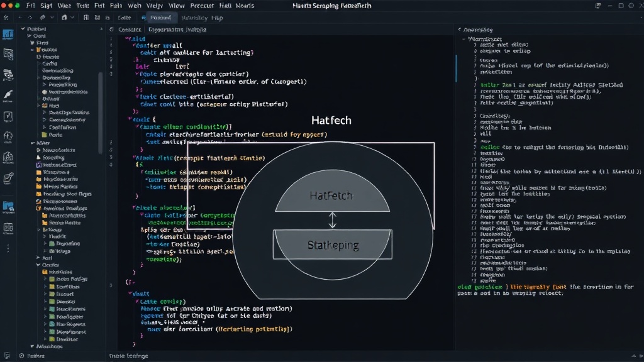The width and height of the screenshot is (644, 362).
Task: Click the 'Dnese Ecofnge' status bar text
Action: click(128, 356)
